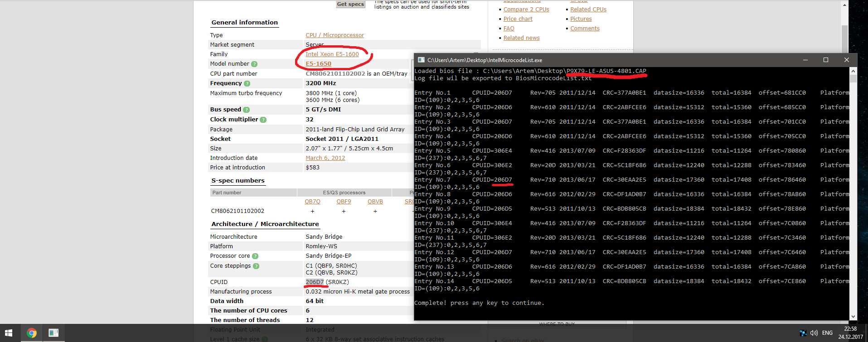This screenshot has height=342, width=868.
Task: Open the CPU / Microprocessor link
Action: (x=335, y=35)
